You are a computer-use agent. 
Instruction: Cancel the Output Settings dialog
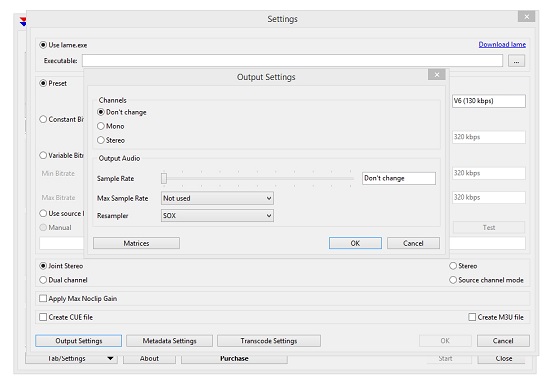[x=413, y=243]
